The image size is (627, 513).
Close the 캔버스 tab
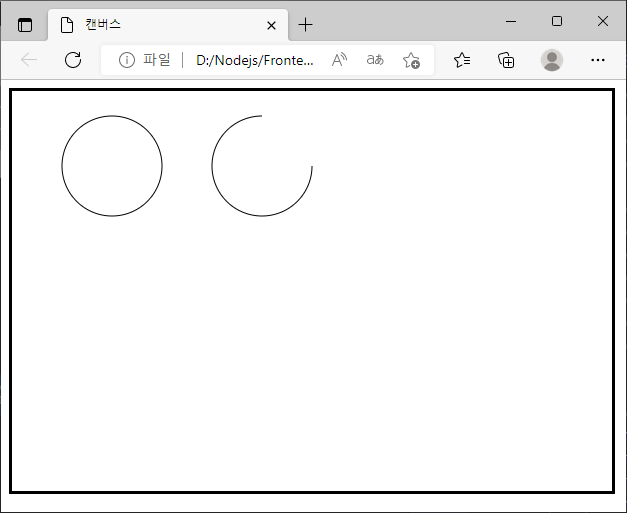[x=271, y=26]
